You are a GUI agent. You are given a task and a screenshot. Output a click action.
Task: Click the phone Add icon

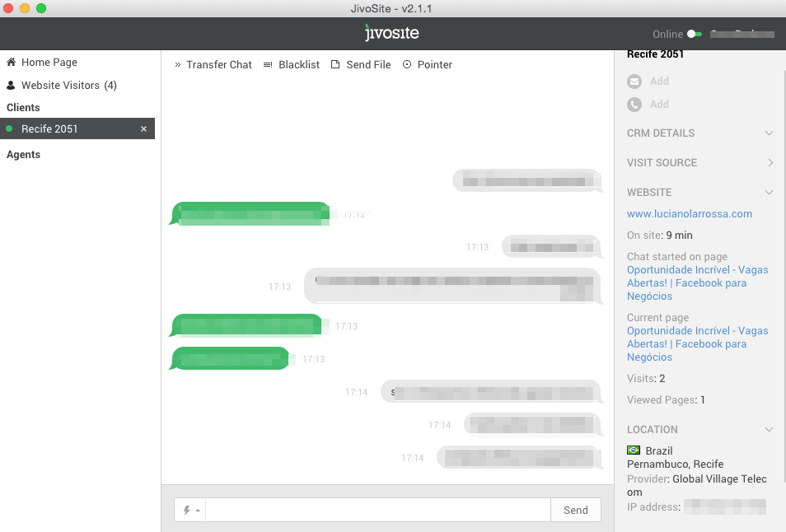tap(634, 104)
